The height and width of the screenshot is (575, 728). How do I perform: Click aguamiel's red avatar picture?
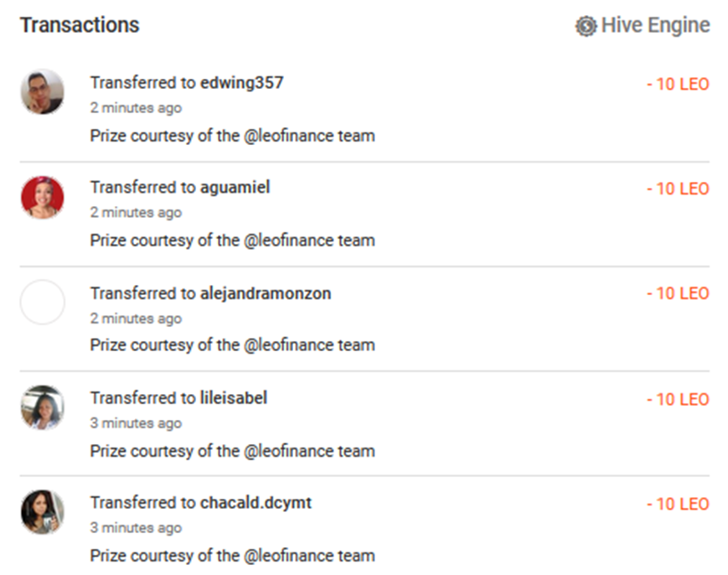click(43, 197)
